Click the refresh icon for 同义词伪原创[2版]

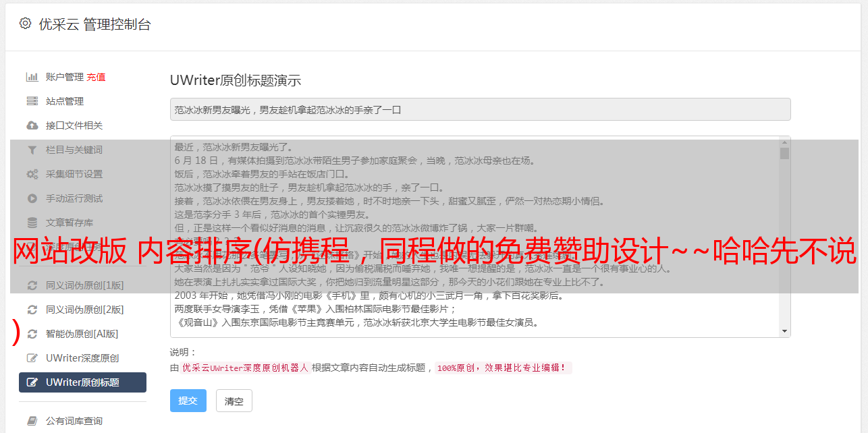[32, 310]
